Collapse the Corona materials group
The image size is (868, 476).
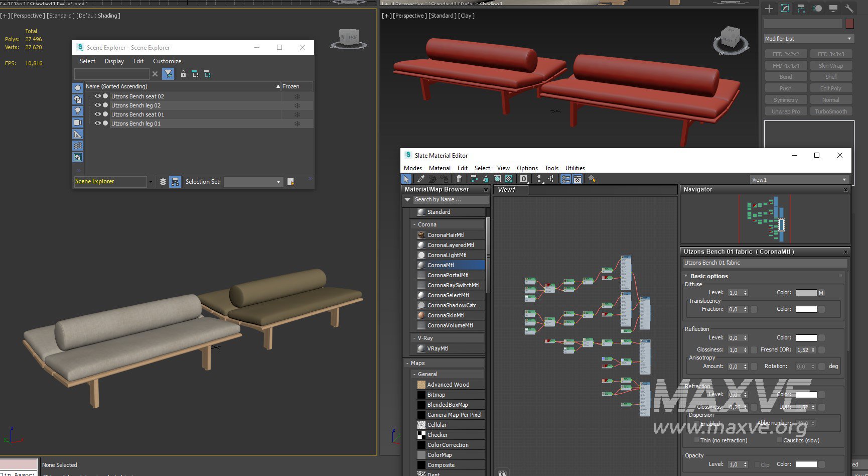(414, 224)
